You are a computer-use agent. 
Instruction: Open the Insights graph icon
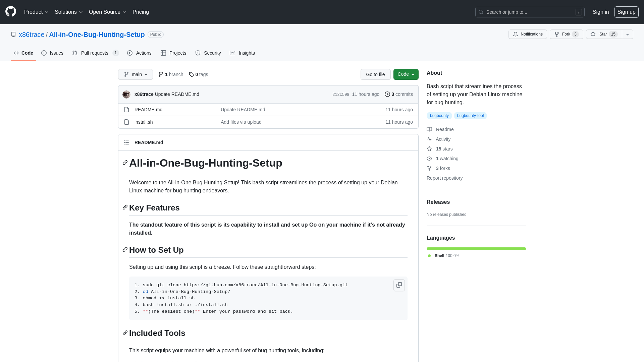click(233, 53)
